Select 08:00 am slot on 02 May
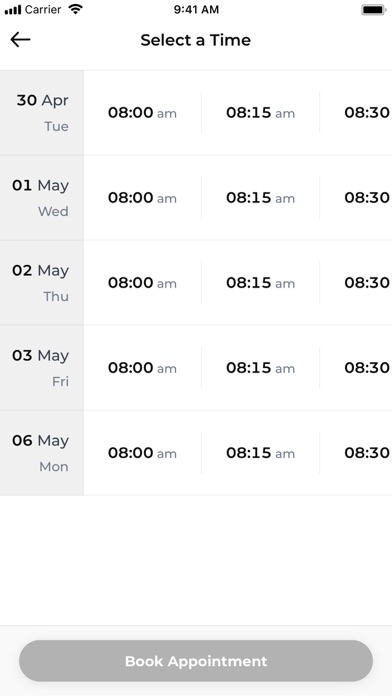The height and width of the screenshot is (696, 392). coord(143,283)
